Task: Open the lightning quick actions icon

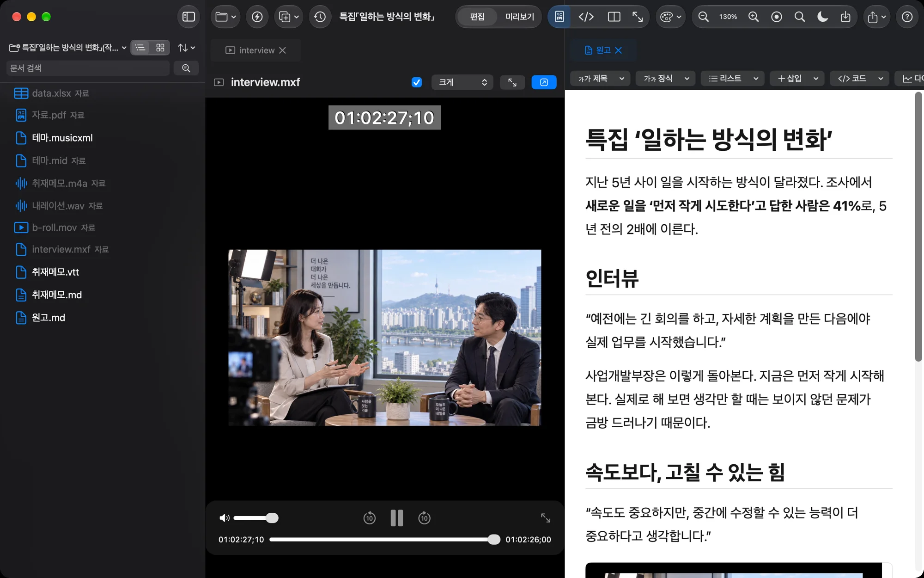Action: [257, 17]
